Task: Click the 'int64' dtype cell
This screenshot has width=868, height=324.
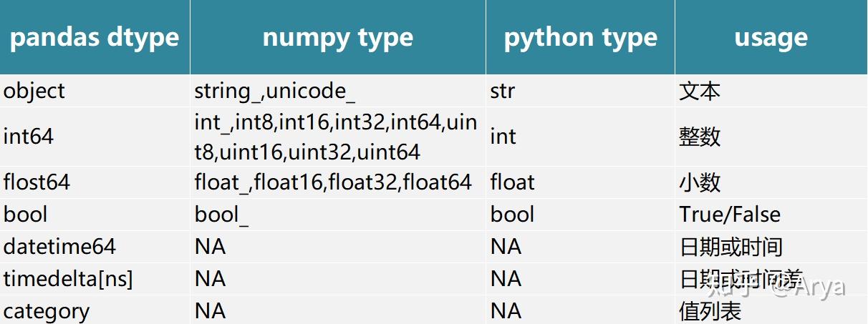Action: (95, 137)
